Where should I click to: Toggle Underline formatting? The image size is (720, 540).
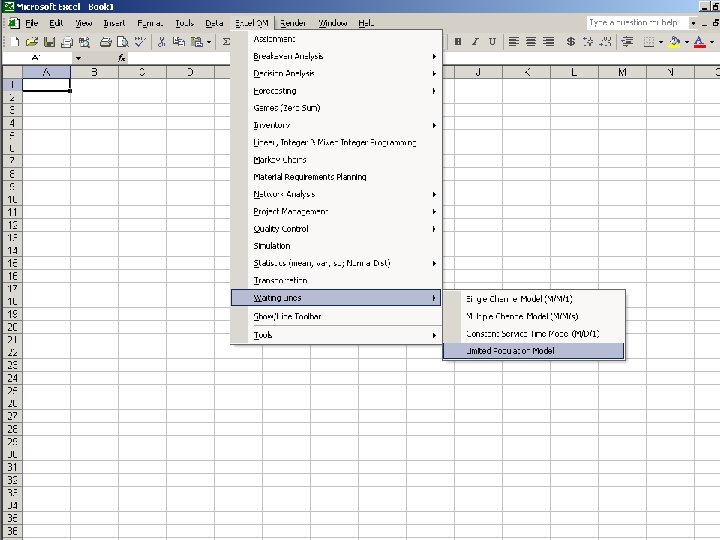[x=492, y=42]
